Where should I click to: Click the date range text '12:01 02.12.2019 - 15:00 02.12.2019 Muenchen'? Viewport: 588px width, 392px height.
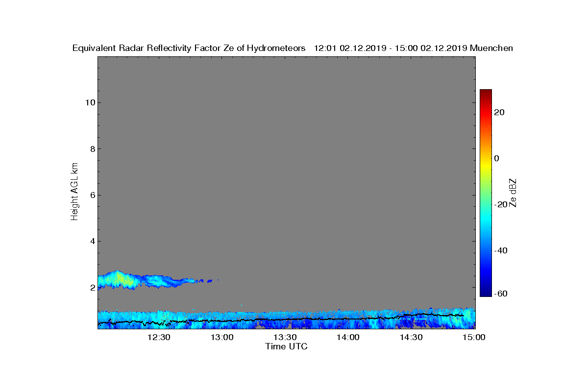pos(413,48)
